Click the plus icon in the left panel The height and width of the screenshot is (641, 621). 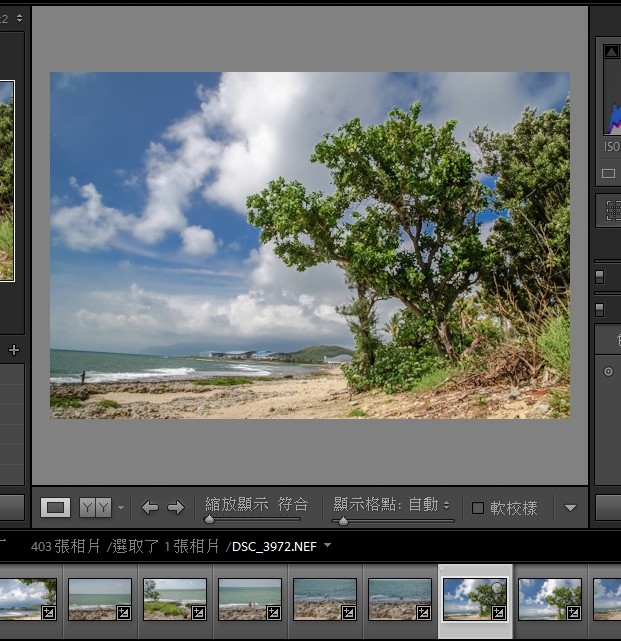pos(14,350)
